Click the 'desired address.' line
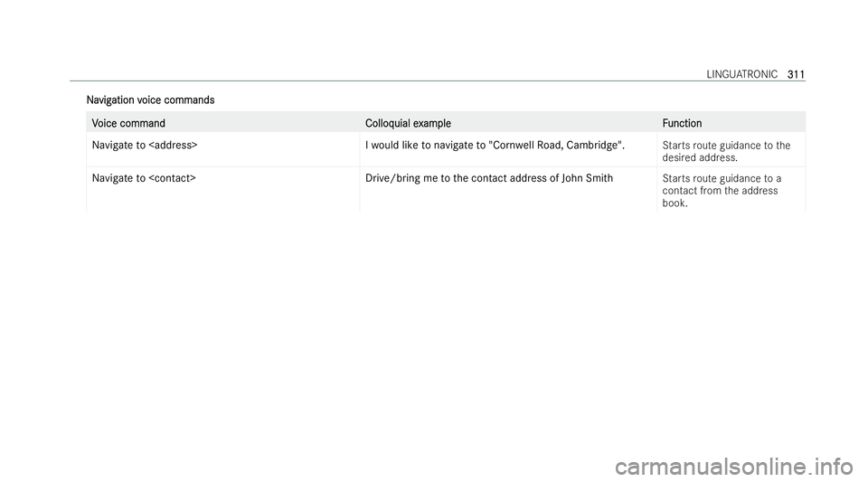 click(x=700, y=157)
